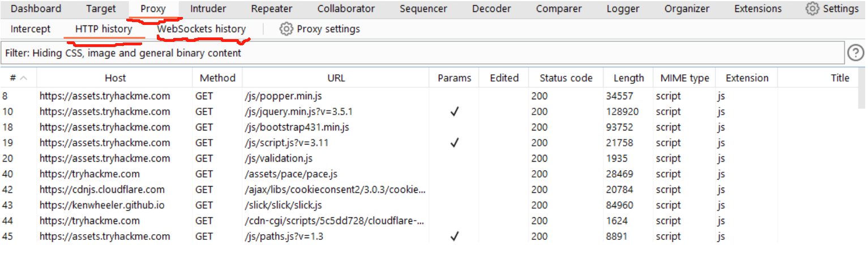Switch to the Intruder tab
Screen dimensions: 868x254
208,9
